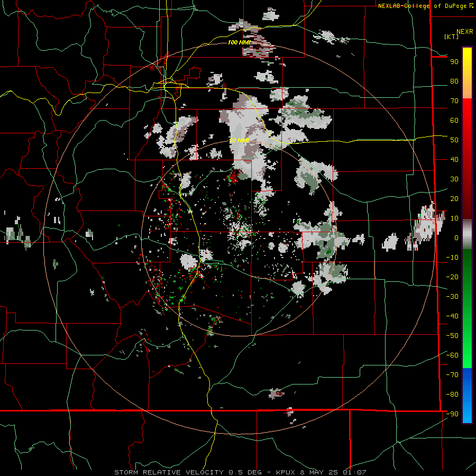
Task: Click the 100 NMI range ring label
Action: pyautogui.click(x=239, y=42)
